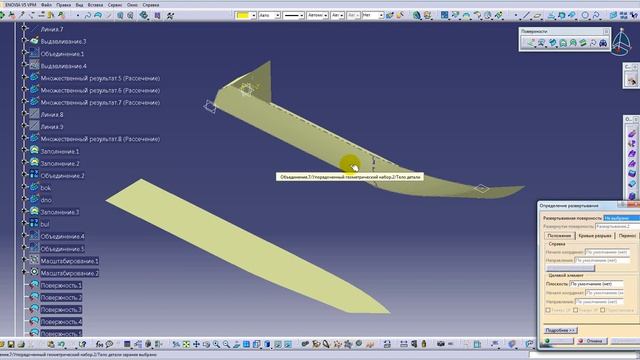The height and width of the screenshot is (360, 640).
Task: Select Объединение.4 in the tree
Action: (62, 236)
